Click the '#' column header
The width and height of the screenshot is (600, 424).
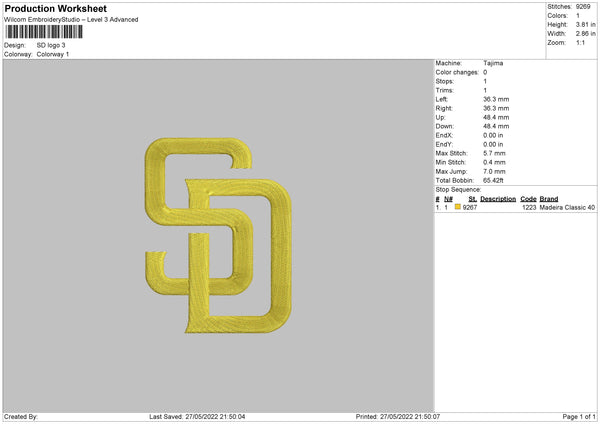point(437,199)
